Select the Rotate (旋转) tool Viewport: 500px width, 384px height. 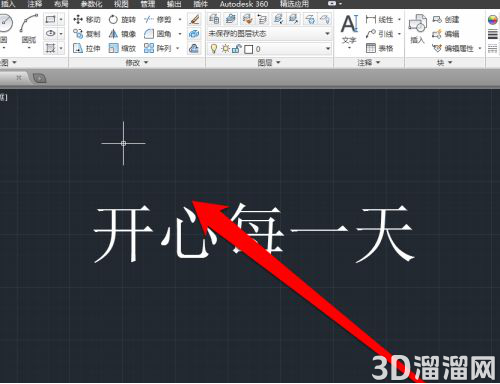[x=122, y=19]
